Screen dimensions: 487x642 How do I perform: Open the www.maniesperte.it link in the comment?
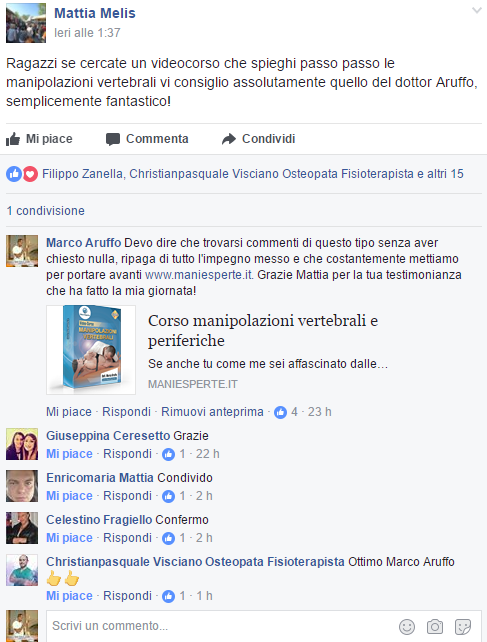[x=199, y=275]
